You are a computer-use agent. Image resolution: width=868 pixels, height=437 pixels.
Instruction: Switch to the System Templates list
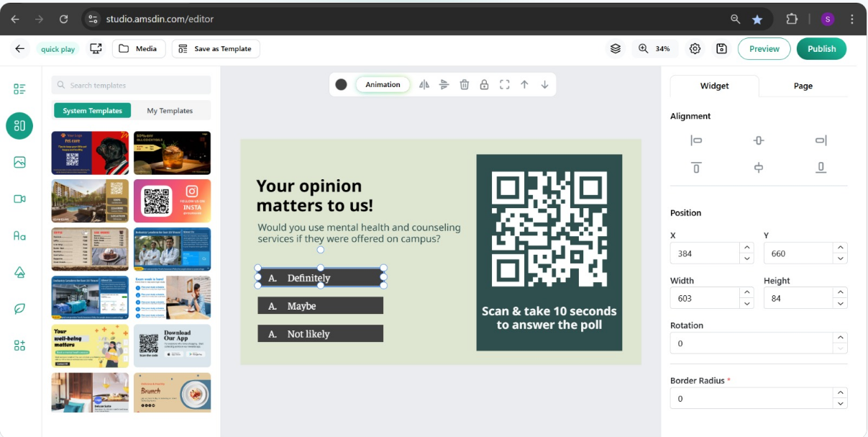pyautogui.click(x=92, y=111)
